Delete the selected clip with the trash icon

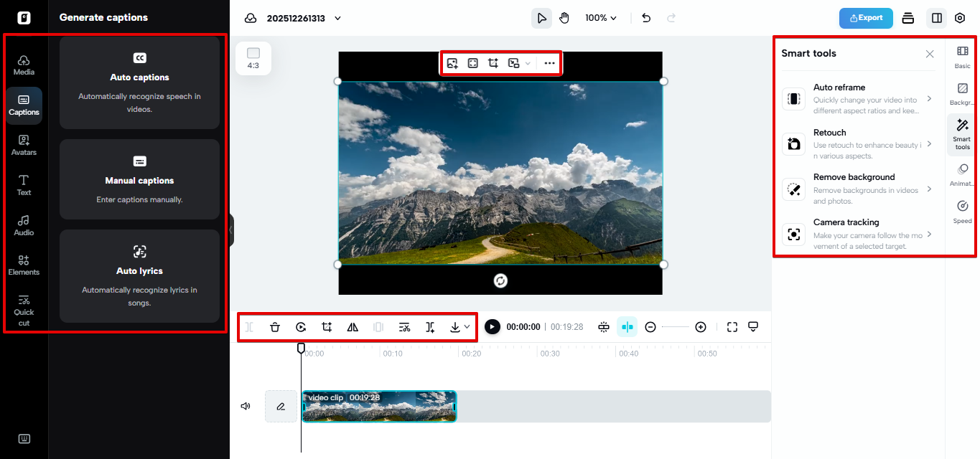[x=275, y=326]
